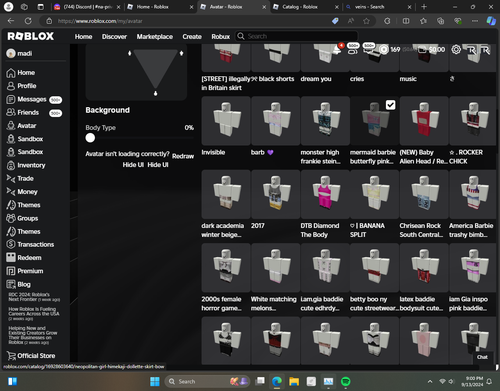Open browser split screen icon
Image resolution: width=500 pixels, height=391 pixels.
pos(406,21)
